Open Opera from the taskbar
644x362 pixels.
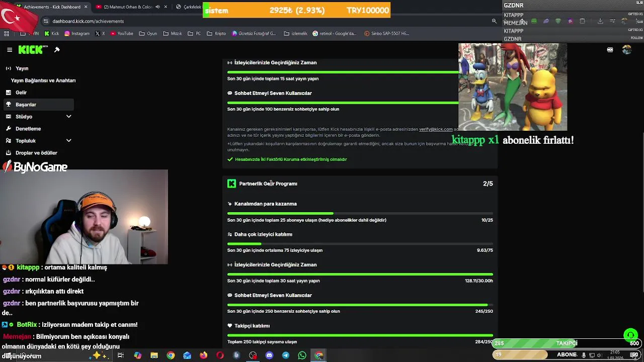(220, 355)
